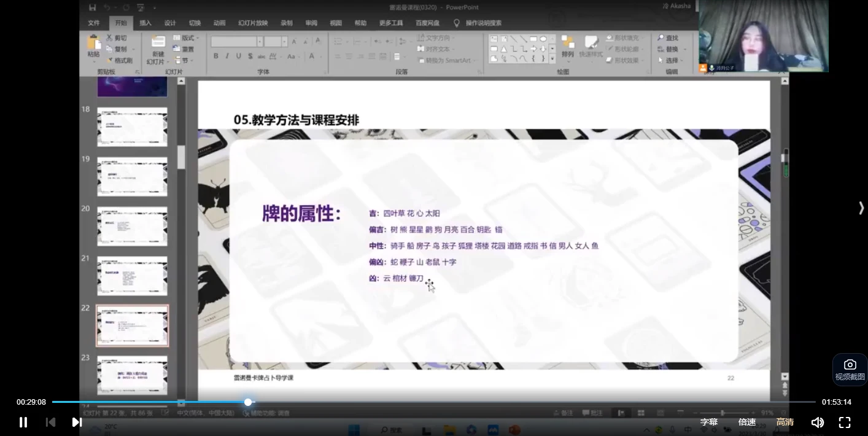Click the 倍速 playback speed button
Screen dimensions: 868x436
point(746,422)
